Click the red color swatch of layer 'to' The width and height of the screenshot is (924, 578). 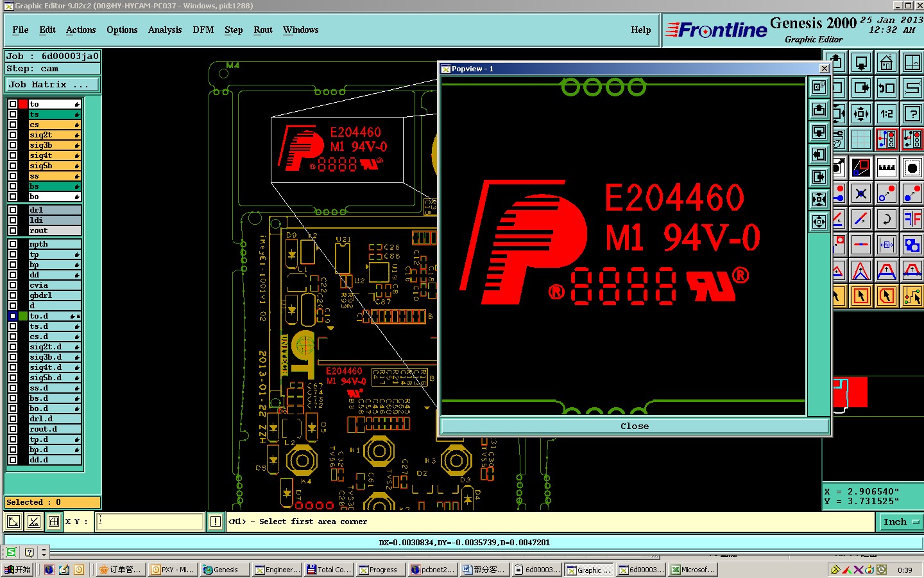[23, 104]
